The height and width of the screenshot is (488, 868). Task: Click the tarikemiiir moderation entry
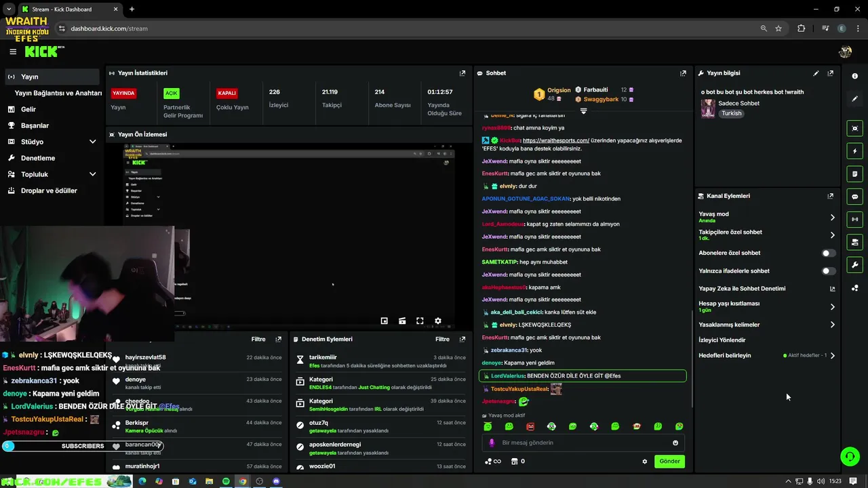(381, 361)
